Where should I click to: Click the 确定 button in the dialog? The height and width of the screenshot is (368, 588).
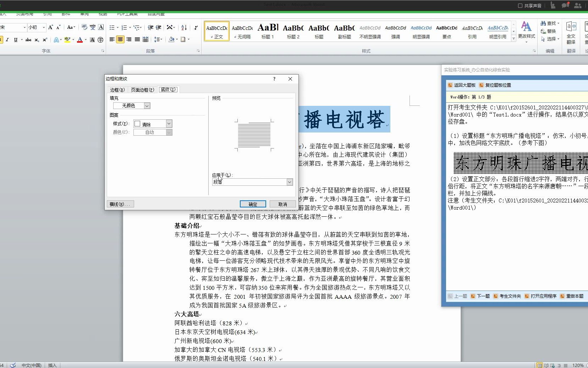click(253, 204)
